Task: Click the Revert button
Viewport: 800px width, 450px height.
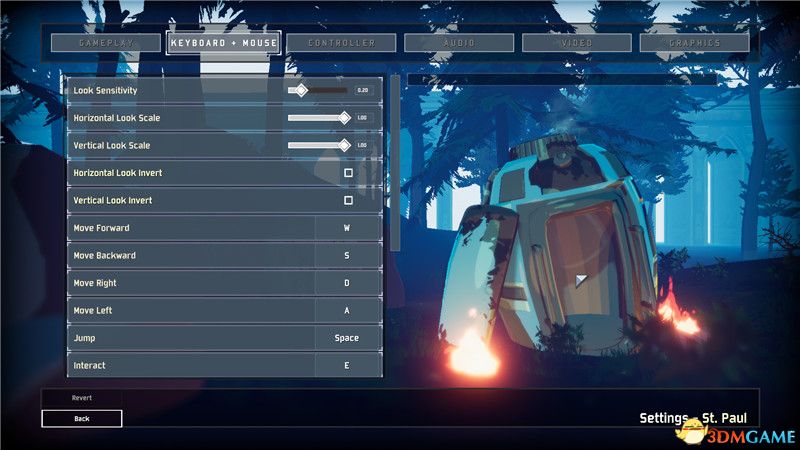Action: point(82,398)
